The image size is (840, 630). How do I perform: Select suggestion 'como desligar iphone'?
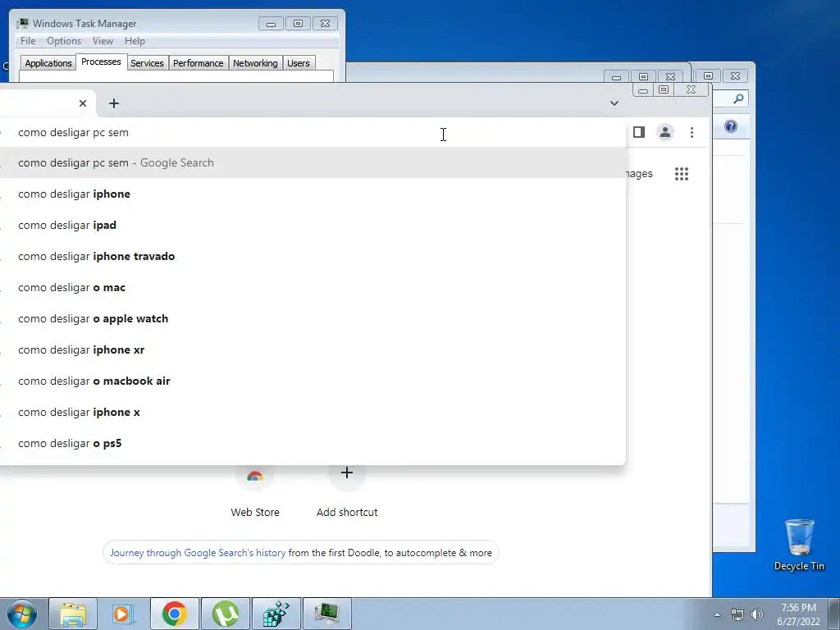click(313, 194)
